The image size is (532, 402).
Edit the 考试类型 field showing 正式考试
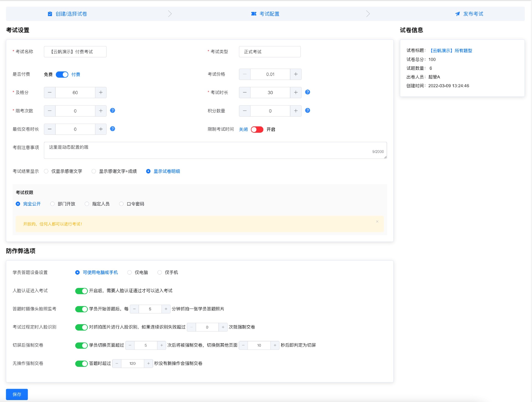pos(270,52)
